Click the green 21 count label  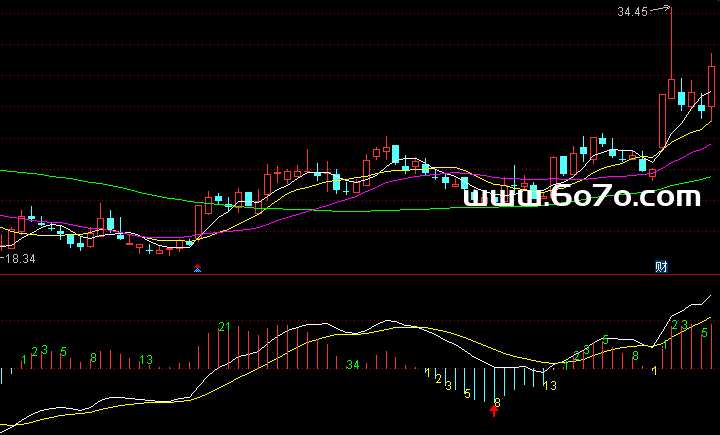[224, 327]
